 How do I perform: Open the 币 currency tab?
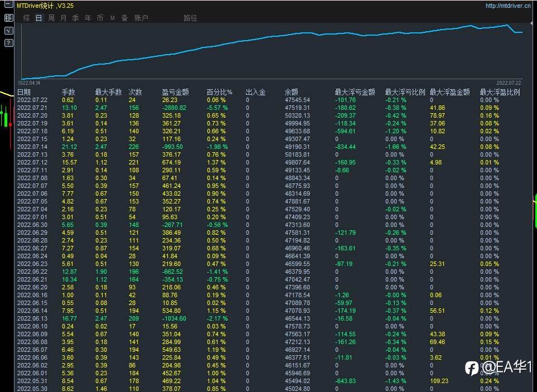pos(100,18)
